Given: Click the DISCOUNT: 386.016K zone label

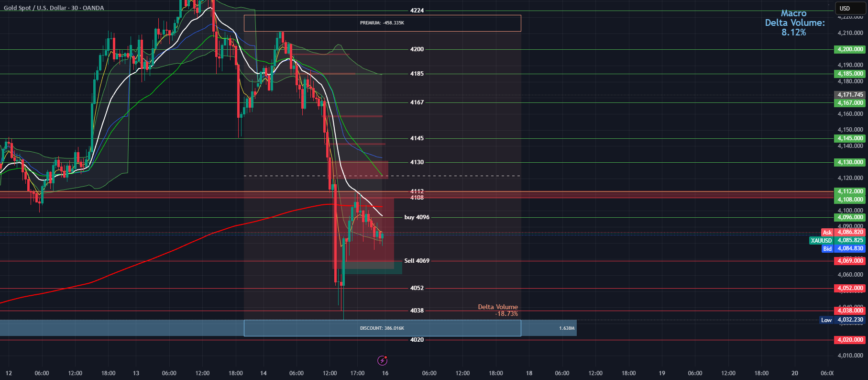Looking at the screenshot, I should (382, 328).
